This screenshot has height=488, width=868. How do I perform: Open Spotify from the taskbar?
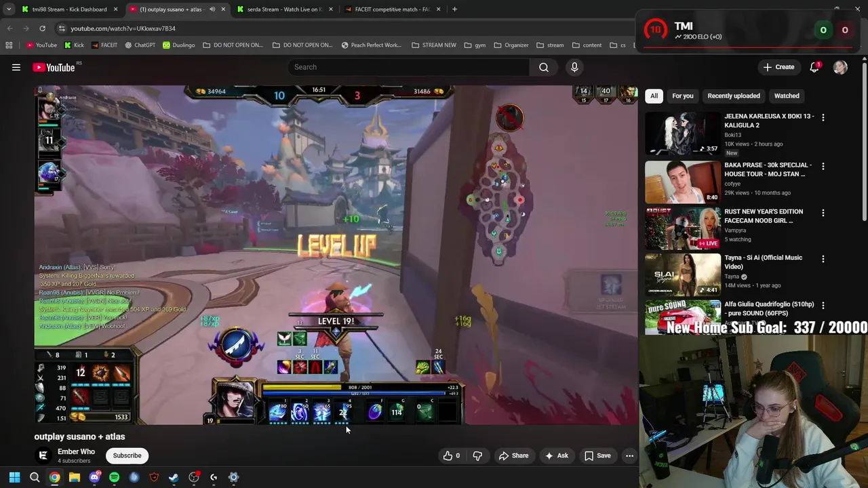114,477
